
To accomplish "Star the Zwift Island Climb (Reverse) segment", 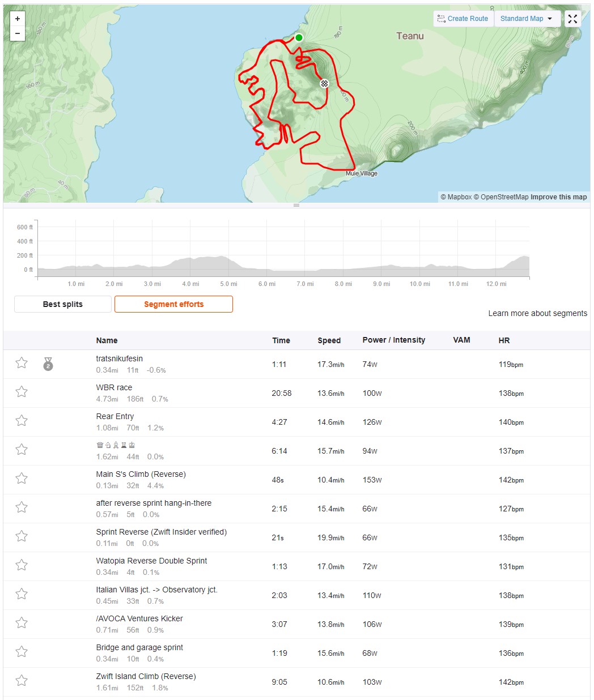I will 22,681.
